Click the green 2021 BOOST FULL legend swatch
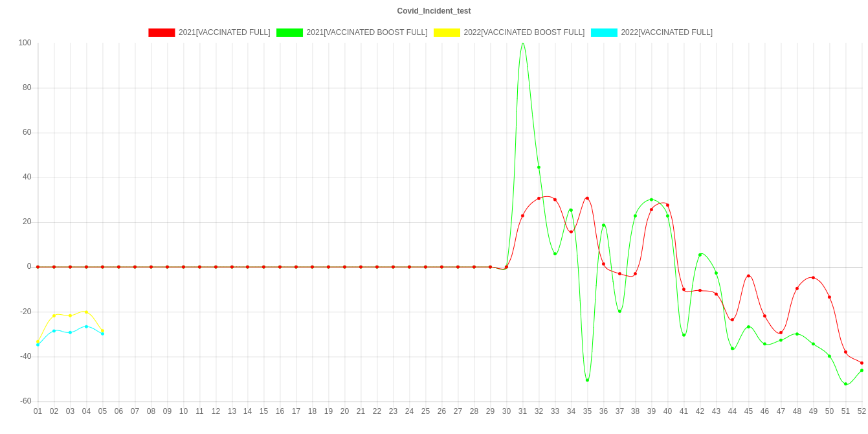 pos(289,32)
